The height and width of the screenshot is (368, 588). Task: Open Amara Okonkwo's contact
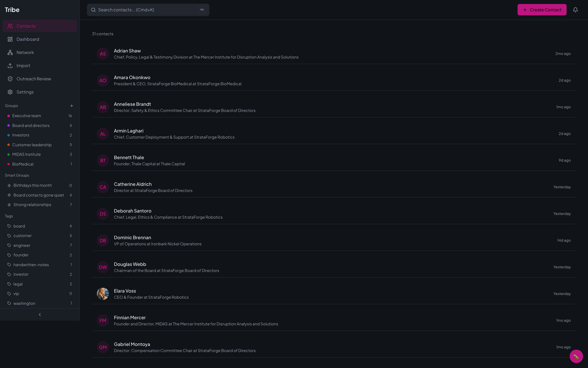tap(334, 80)
